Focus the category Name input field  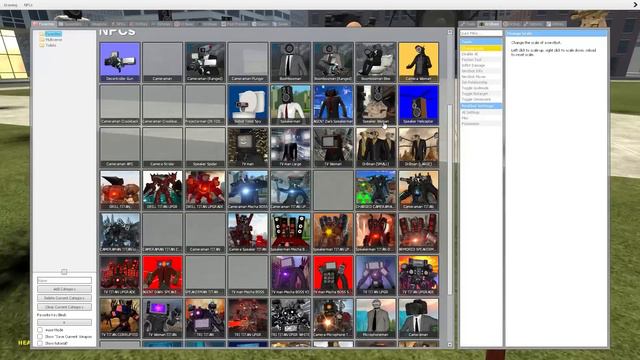click(x=64, y=280)
